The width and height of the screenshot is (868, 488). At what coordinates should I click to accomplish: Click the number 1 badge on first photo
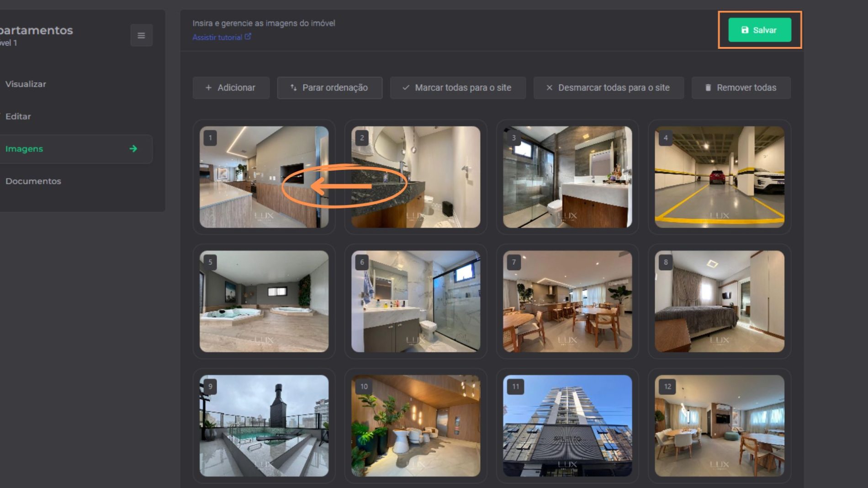click(210, 138)
